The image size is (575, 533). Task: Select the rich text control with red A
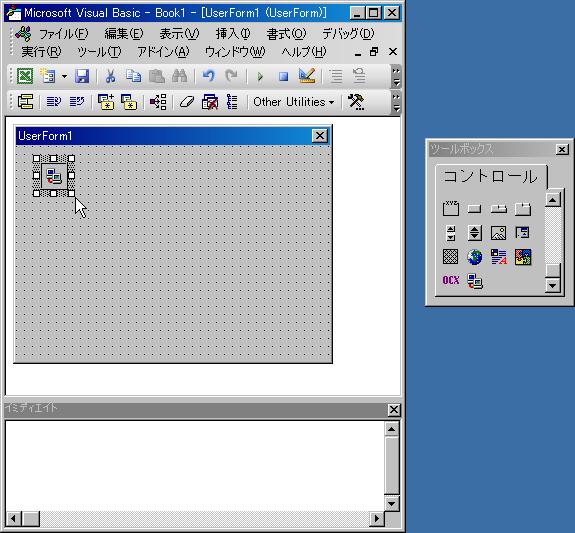pos(499,257)
